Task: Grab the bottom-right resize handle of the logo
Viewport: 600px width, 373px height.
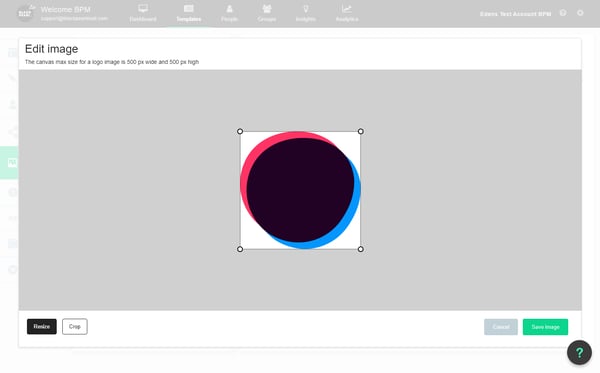Action: point(360,249)
